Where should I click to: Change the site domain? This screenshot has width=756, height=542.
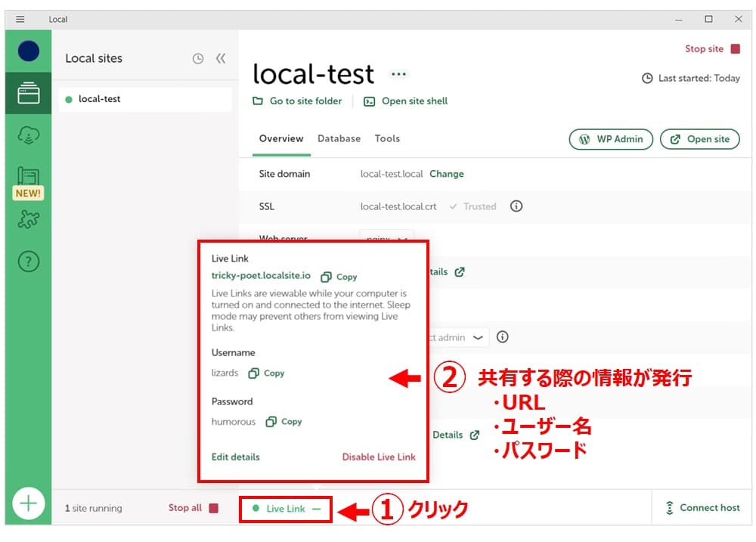pyautogui.click(x=447, y=174)
